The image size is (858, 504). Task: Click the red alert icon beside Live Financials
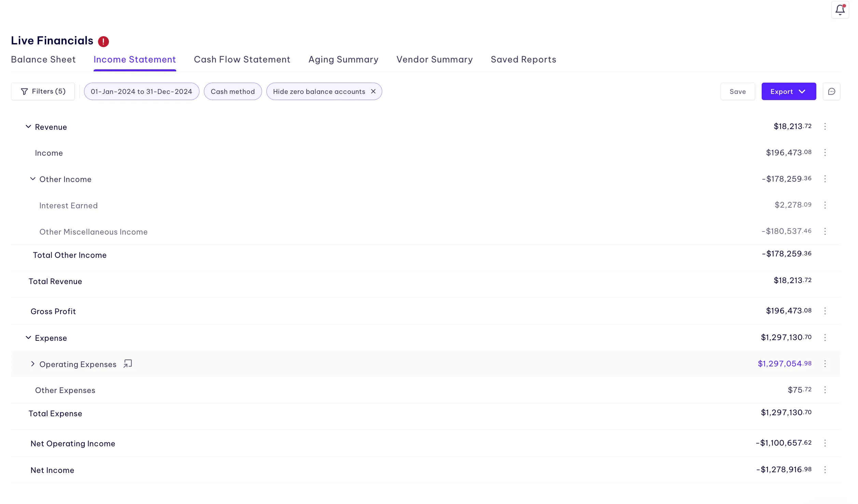tap(103, 42)
